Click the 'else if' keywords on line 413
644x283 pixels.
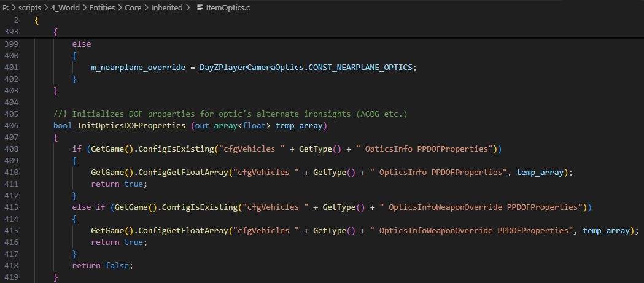click(89, 207)
